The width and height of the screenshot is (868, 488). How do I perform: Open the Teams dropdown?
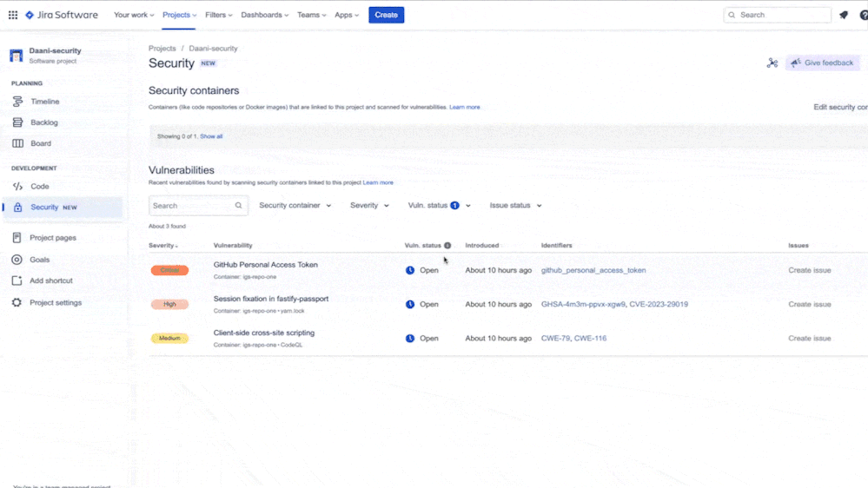point(312,15)
